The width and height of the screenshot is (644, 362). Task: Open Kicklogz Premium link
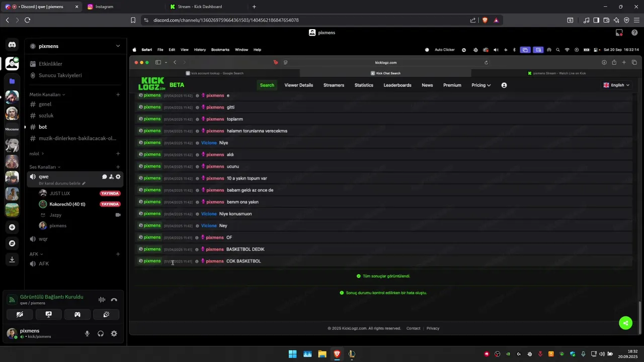[x=452, y=85]
